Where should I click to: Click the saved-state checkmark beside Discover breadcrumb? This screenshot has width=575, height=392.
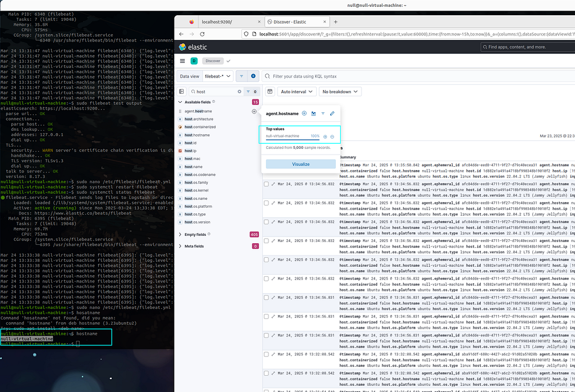pos(229,61)
